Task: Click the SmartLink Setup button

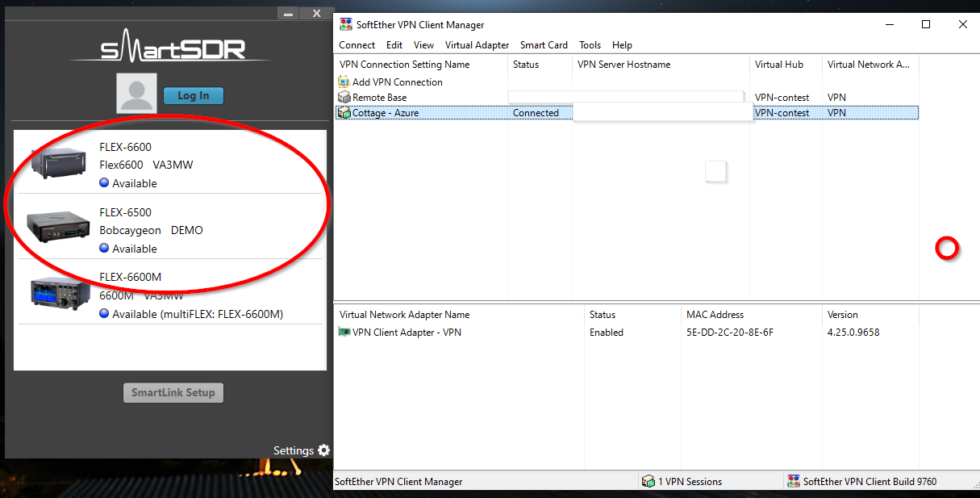Action: click(173, 393)
